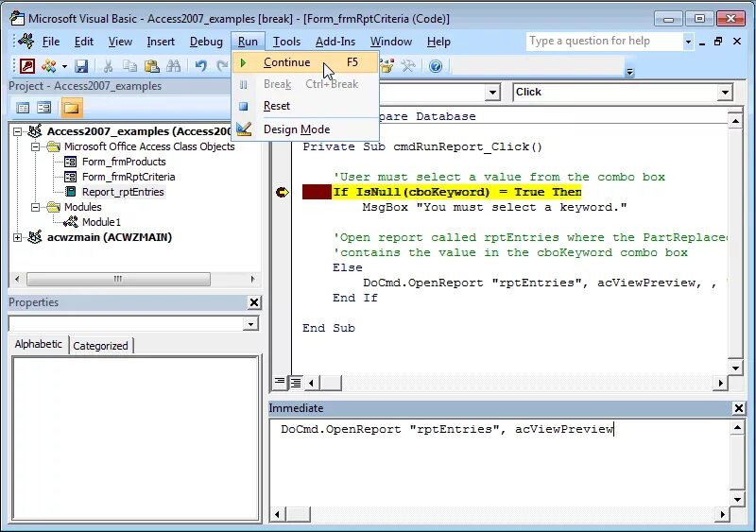Click the highlighted If IsNull(cboKeyword) line
The width and height of the screenshot is (756, 532).
coord(456,192)
